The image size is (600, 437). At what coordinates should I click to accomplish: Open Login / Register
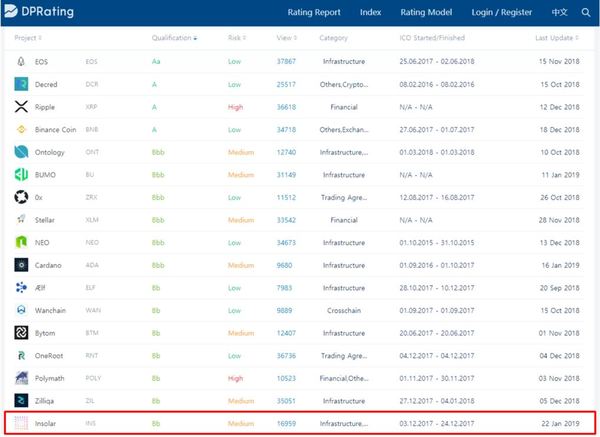click(x=501, y=12)
